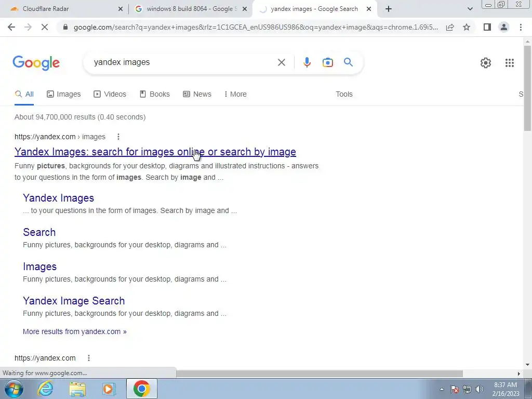The height and width of the screenshot is (399, 532).
Task: Open Google quick settings gear
Action: point(486,63)
